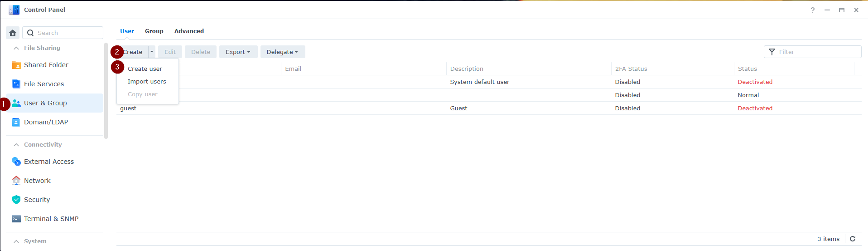Open Terminal & SNMP settings
The image size is (868, 251).
click(51, 219)
